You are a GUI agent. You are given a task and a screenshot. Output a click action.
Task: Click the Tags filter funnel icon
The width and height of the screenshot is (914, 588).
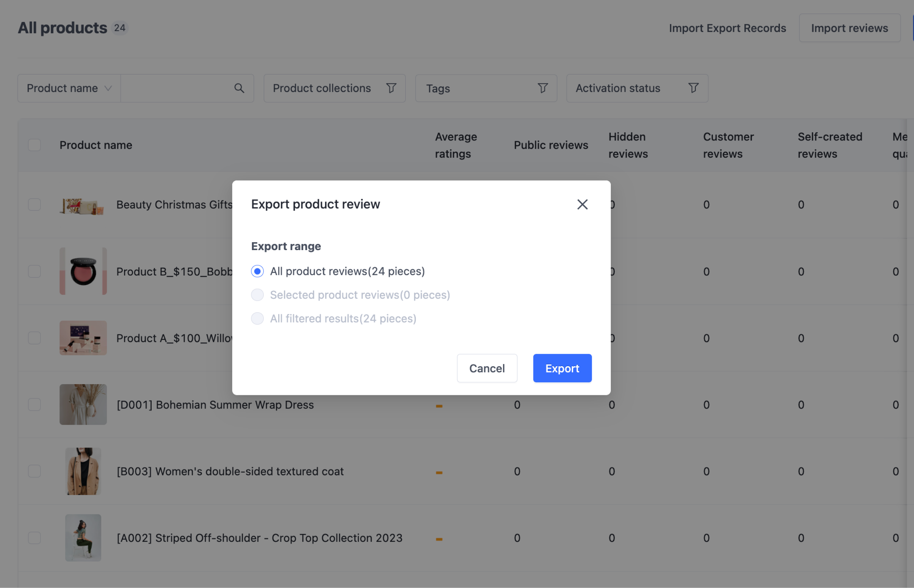coord(543,88)
